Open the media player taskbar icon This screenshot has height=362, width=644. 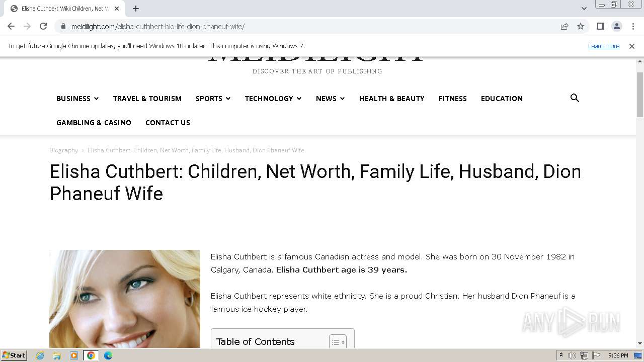74,355
